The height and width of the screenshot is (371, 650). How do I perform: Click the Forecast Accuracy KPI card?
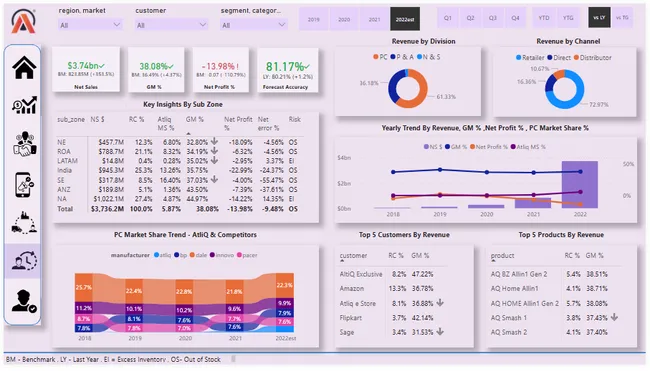[x=288, y=69]
